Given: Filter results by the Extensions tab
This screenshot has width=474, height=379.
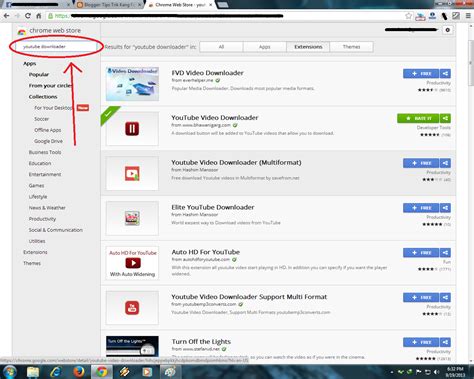Looking at the screenshot, I should pos(308,47).
